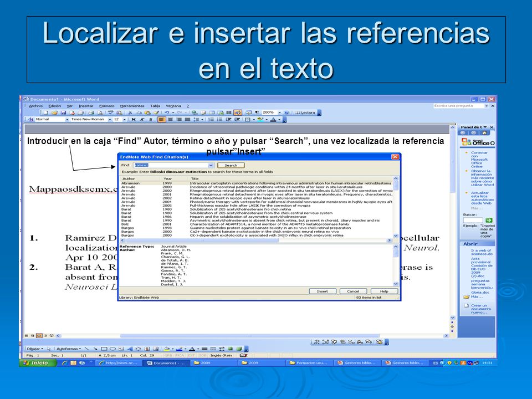Justify text in the formatting toolbar
The width and height of the screenshot is (532, 399).
(187, 120)
